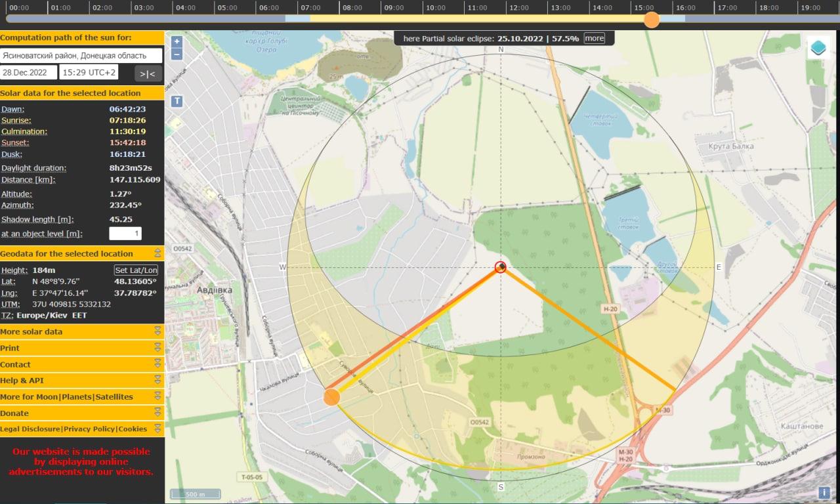The height and width of the screenshot is (504, 840).
Task: Click the object level height input field
Action: (125, 234)
